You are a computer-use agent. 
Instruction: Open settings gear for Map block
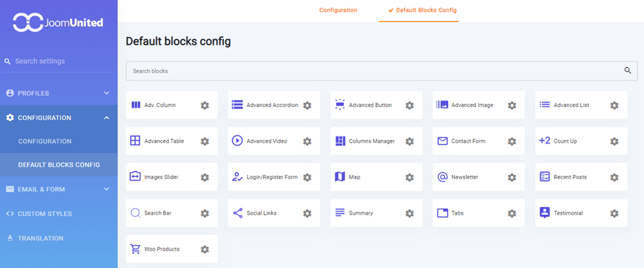[409, 177]
